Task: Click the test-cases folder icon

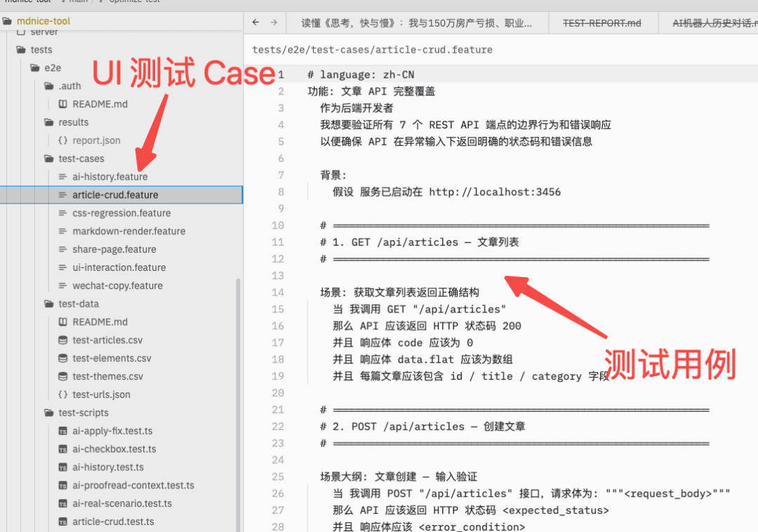Action: (49, 159)
